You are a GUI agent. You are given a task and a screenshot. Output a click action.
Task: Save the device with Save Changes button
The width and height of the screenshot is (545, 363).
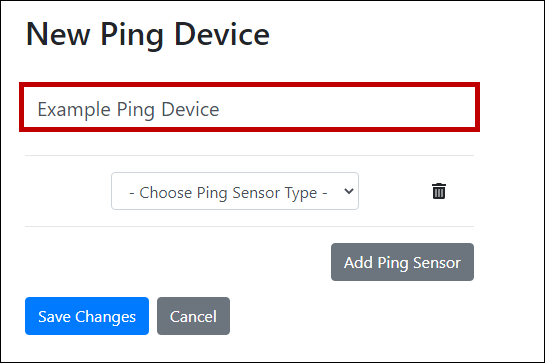coord(87,316)
